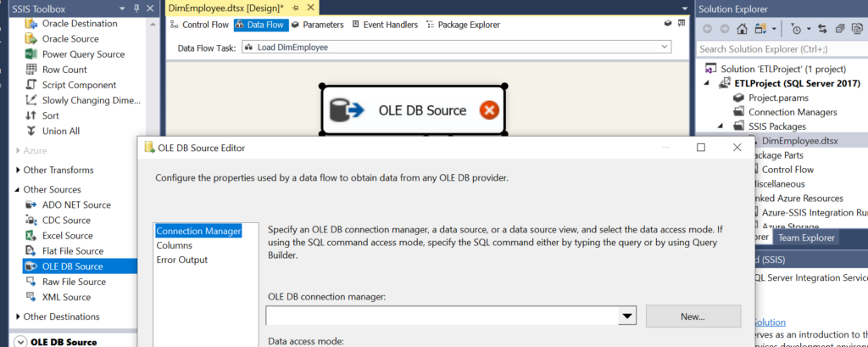
Task: Expand the Azure toolbox group
Action: pos(19,151)
